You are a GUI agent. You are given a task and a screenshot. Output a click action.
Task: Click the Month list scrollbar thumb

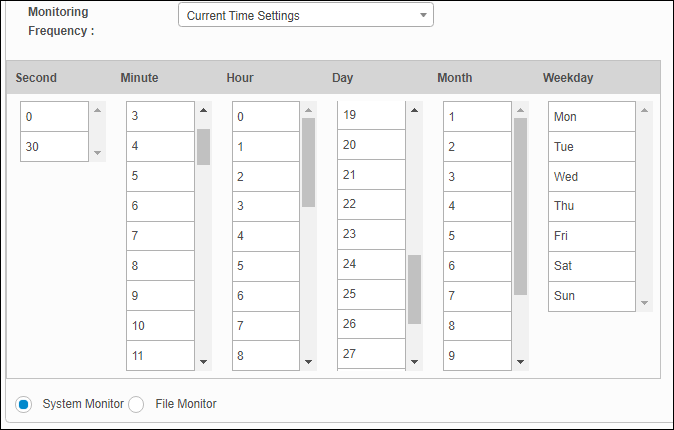tap(520, 206)
